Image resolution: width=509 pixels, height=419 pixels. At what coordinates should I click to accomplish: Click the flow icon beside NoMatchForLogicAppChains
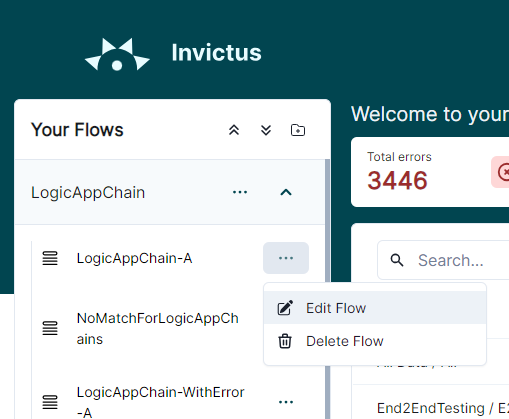coord(50,328)
